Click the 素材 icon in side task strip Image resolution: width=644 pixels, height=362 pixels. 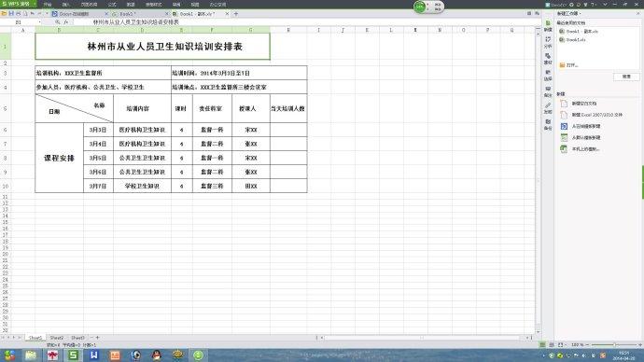pyautogui.click(x=548, y=59)
